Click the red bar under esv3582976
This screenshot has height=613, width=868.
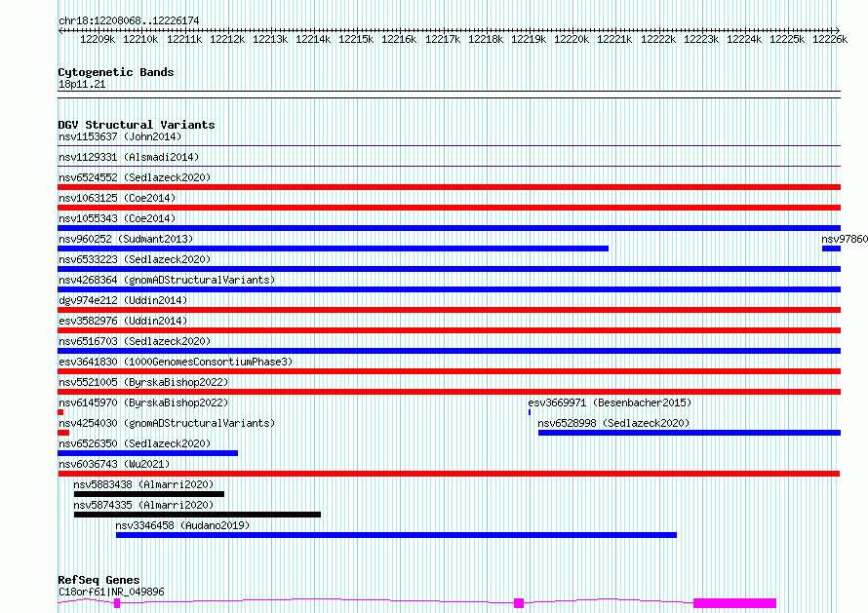pyautogui.click(x=449, y=330)
